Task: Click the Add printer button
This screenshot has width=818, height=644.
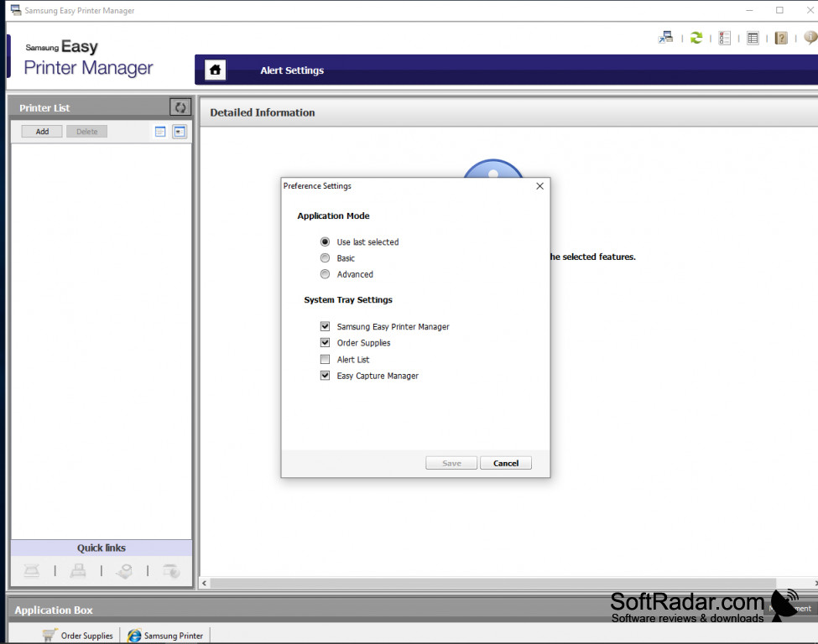Action: point(42,132)
